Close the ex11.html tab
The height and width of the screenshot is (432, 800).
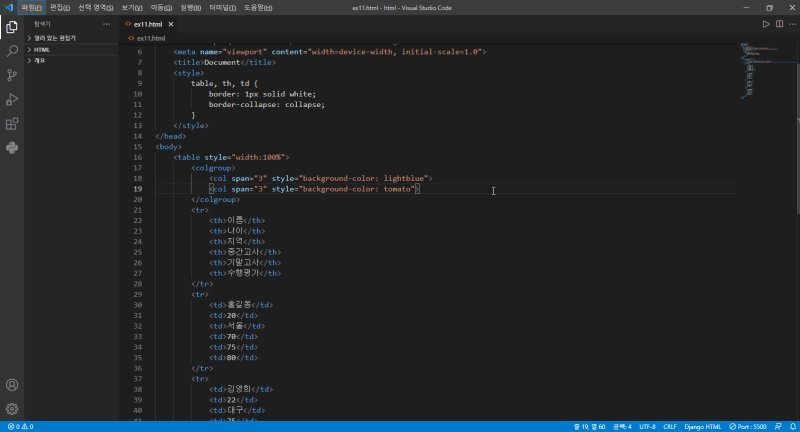[171, 24]
